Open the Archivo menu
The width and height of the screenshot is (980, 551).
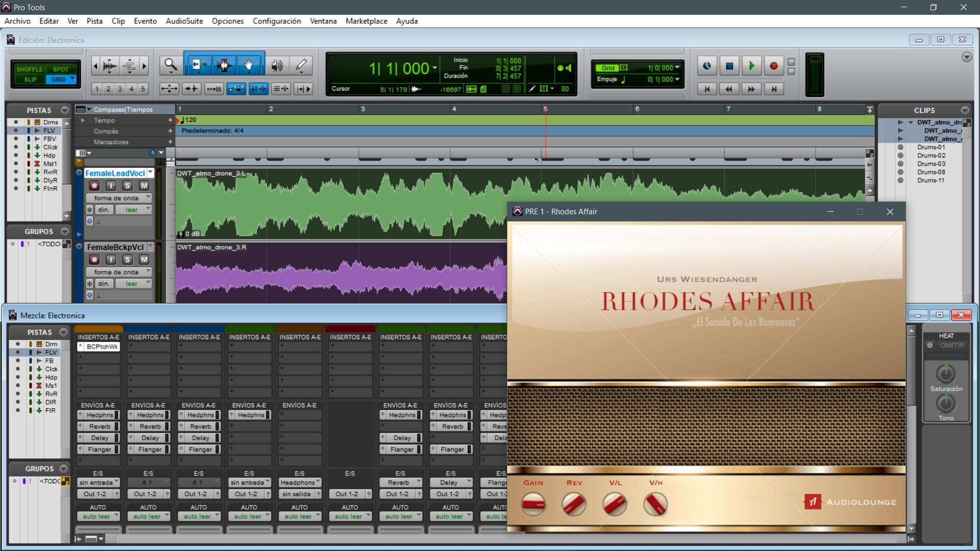click(x=17, y=21)
